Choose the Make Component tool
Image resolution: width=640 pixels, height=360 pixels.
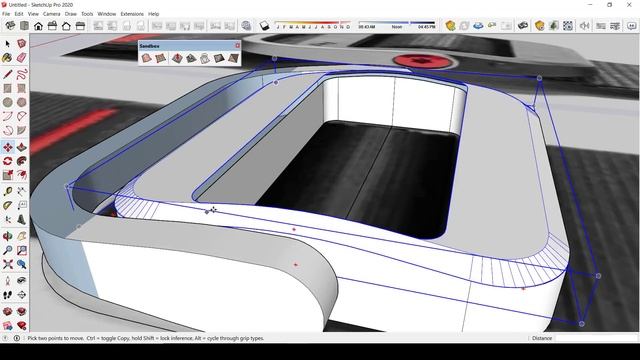click(22, 43)
